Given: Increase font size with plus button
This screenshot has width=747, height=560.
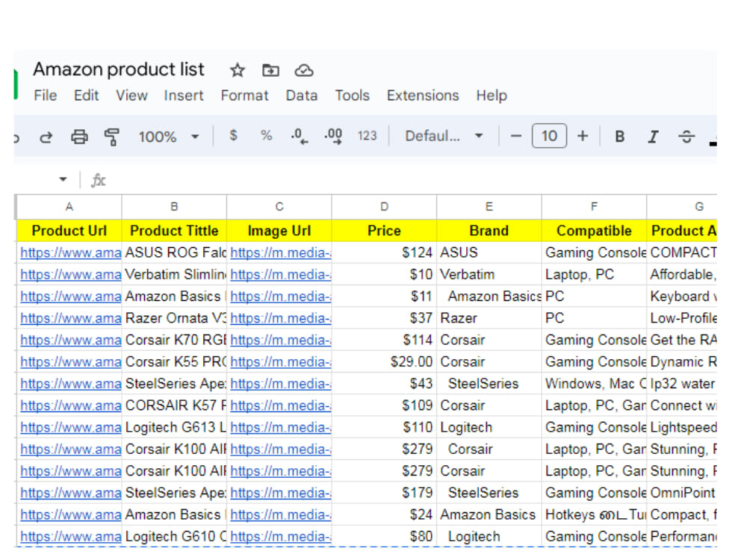Looking at the screenshot, I should tap(583, 136).
